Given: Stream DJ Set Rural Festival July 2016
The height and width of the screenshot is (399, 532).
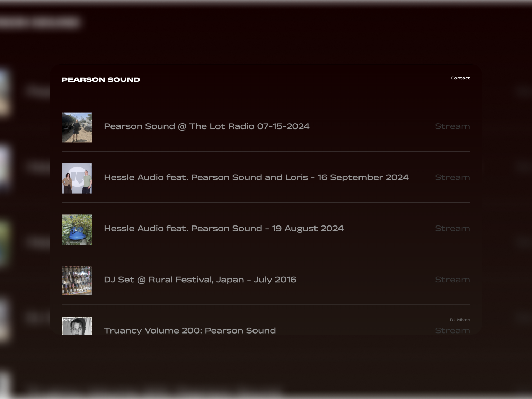Looking at the screenshot, I should 452,280.
